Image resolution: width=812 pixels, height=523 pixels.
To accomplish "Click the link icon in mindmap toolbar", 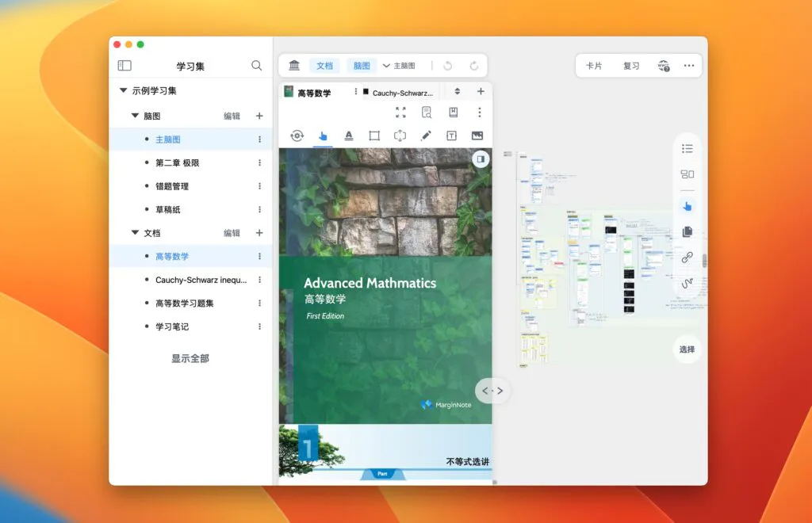I will click(688, 257).
